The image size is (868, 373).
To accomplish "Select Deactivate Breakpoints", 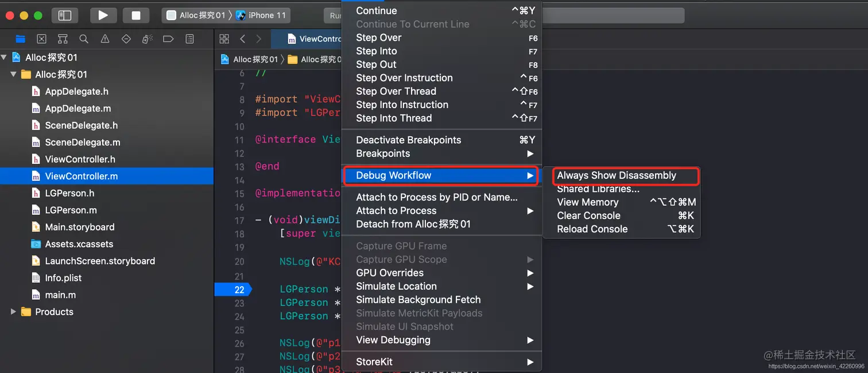I will pyautogui.click(x=442, y=140).
